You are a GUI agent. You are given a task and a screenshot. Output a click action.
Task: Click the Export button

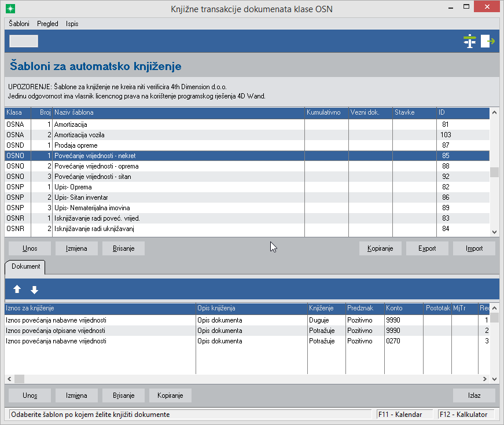[427, 248]
